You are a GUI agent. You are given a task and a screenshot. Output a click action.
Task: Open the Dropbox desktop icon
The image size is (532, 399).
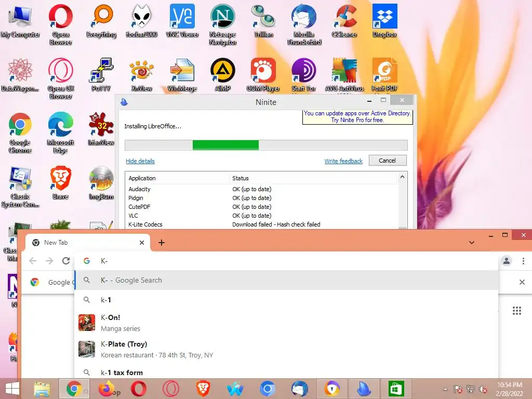tap(384, 21)
